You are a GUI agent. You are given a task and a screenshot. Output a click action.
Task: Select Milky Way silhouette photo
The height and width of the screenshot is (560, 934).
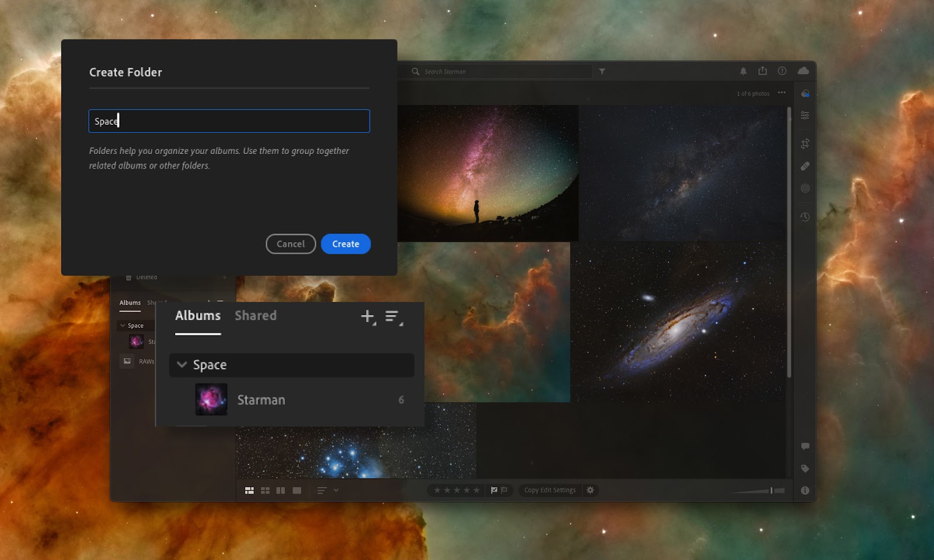(488, 173)
